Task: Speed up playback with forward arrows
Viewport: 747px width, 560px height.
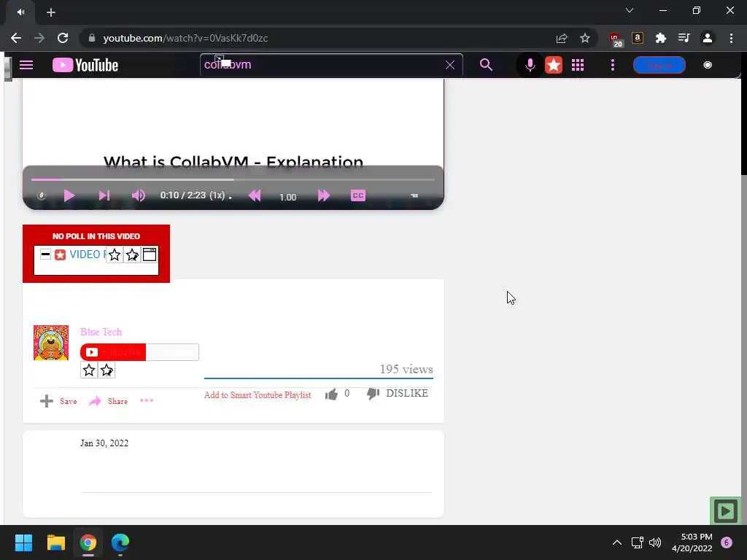Action: 323,195
